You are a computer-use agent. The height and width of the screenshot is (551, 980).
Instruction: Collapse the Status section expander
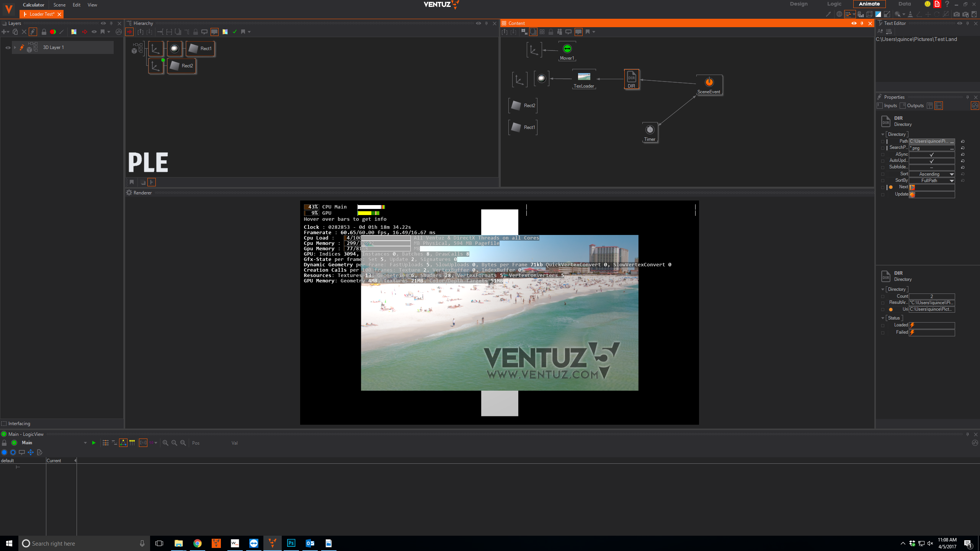[x=883, y=318]
